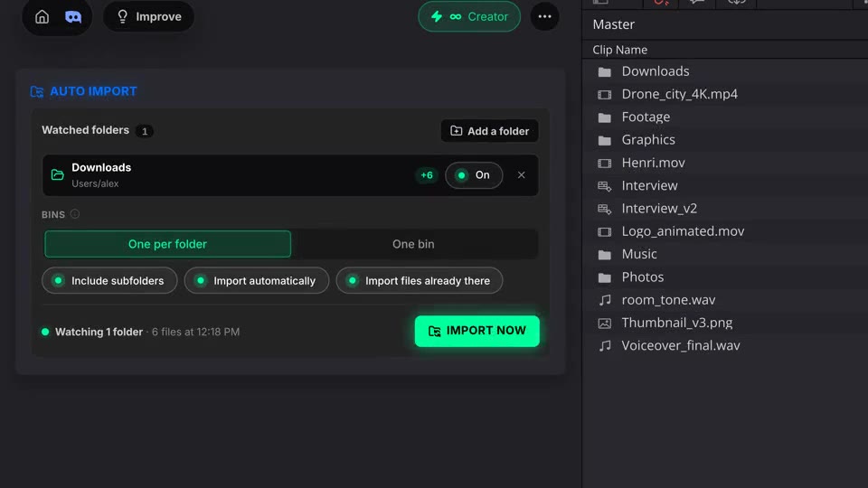The height and width of the screenshot is (488, 868).
Task: Click the 'Photos' bin name
Action: [x=643, y=277]
